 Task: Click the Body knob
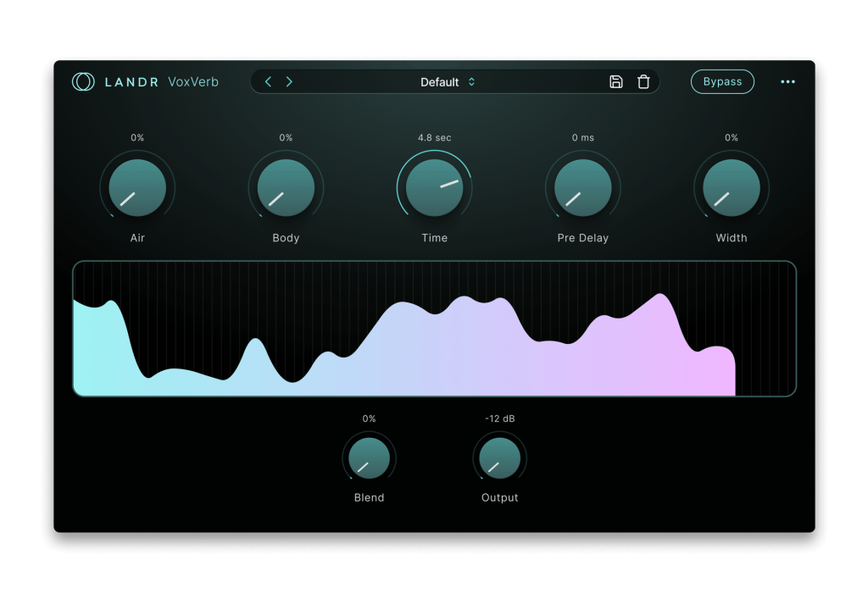(286, 188)
